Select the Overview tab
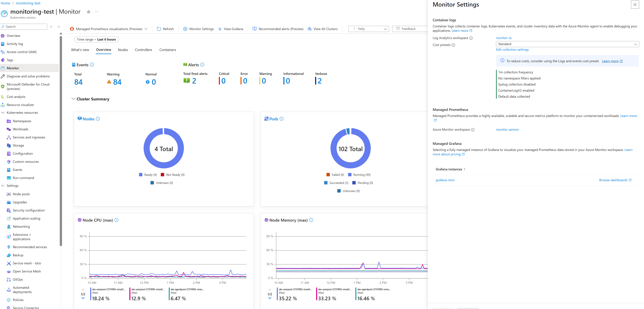 point(104,50)
